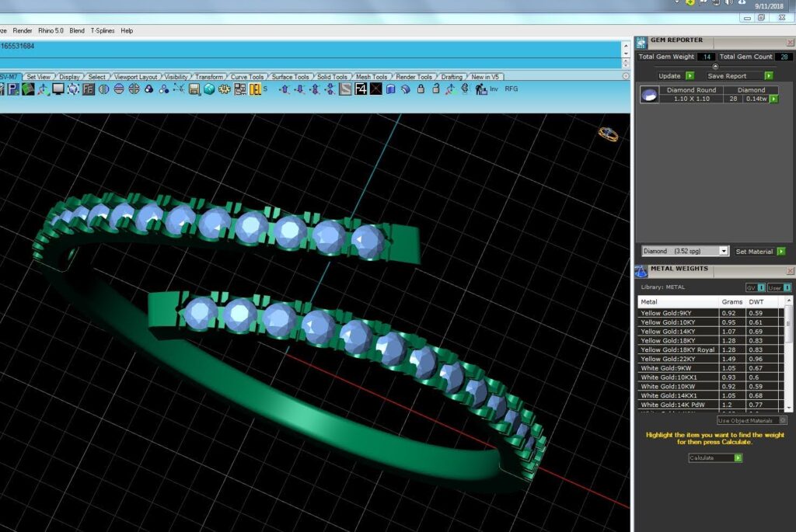Click green arrow next to Set Material
The image size is (796, 532).
781,251
